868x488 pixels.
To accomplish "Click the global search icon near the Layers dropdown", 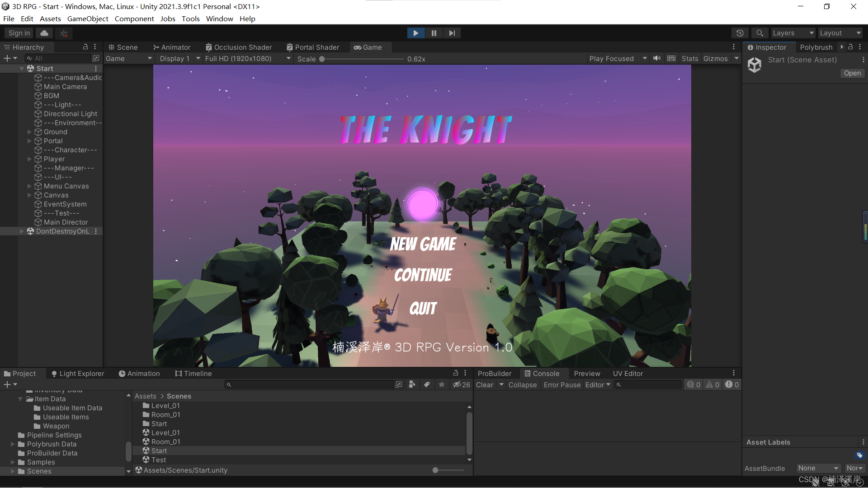I will [759, 33].
